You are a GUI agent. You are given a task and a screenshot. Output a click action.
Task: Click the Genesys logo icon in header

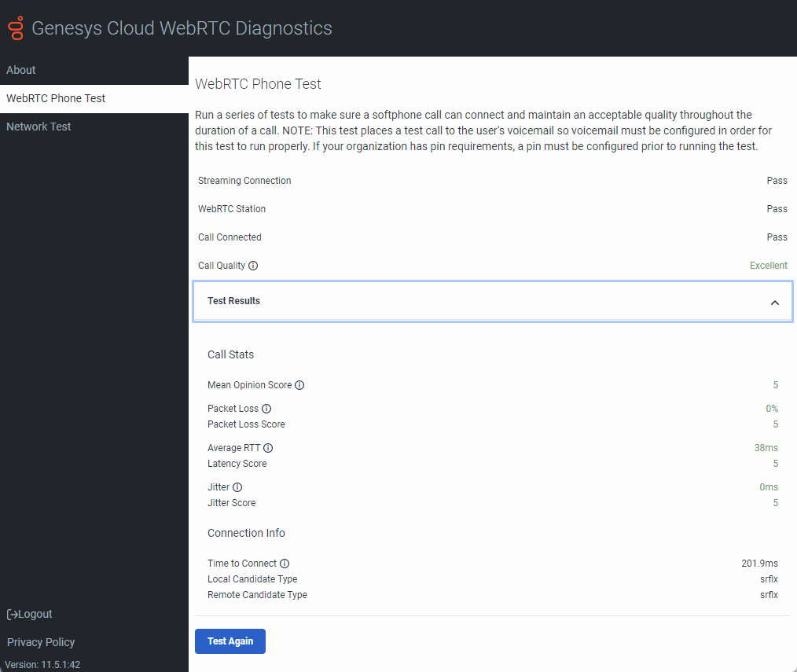tap(16, 28)
